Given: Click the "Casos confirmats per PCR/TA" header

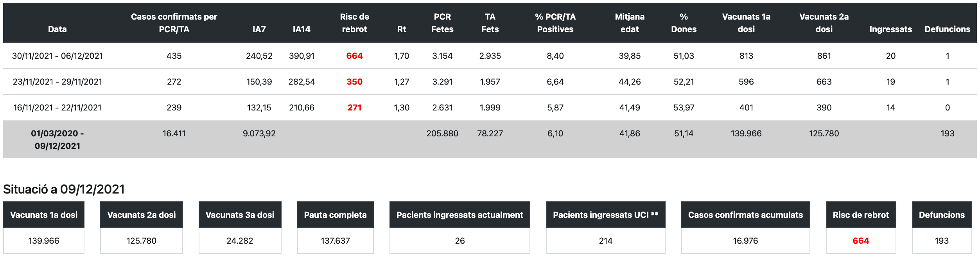Looking at the screenshot, I should coord(174,23).
